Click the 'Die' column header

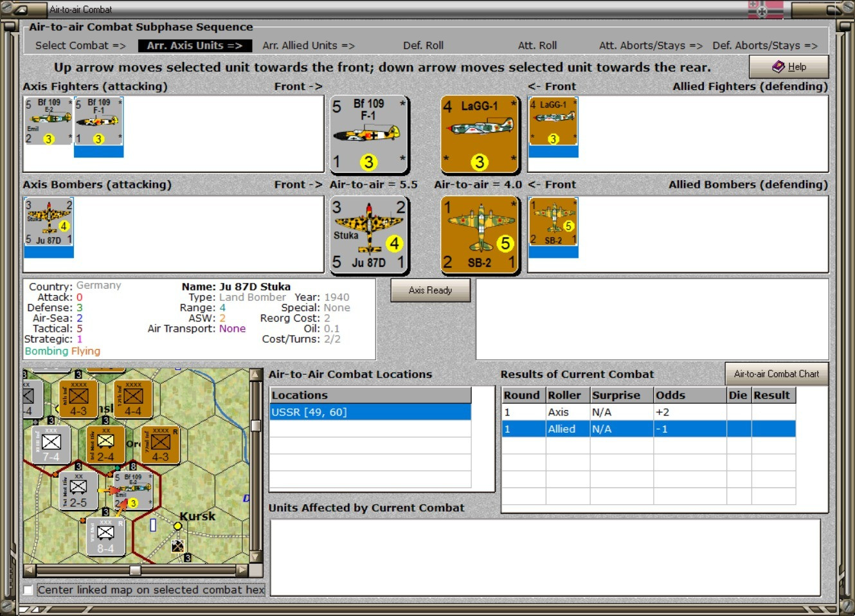coord(739,395)
